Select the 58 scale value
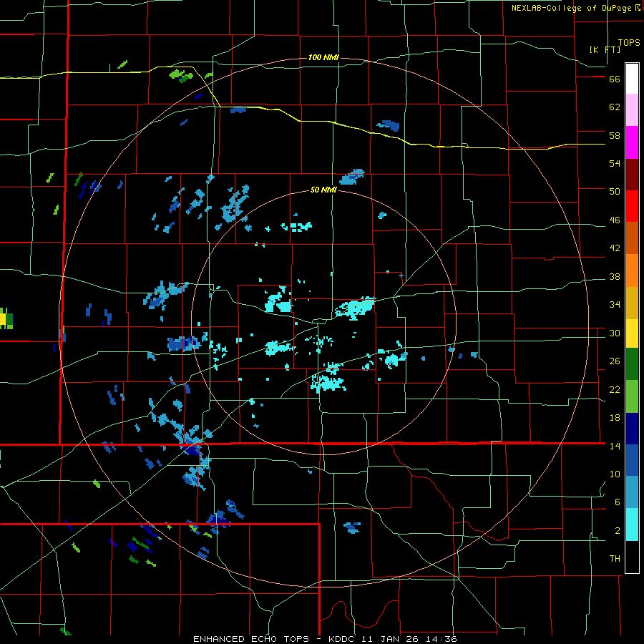This screenshot has width=644, height=644. click(x=615, y=135)
